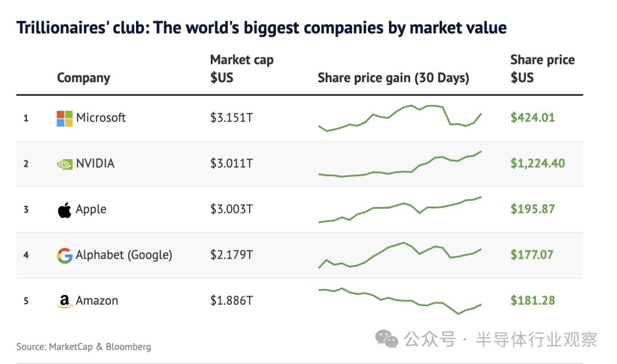This screenshot has height=364, width=617.
Task: Click the Alphabet (Google) company name
Action: click(124, 255)
